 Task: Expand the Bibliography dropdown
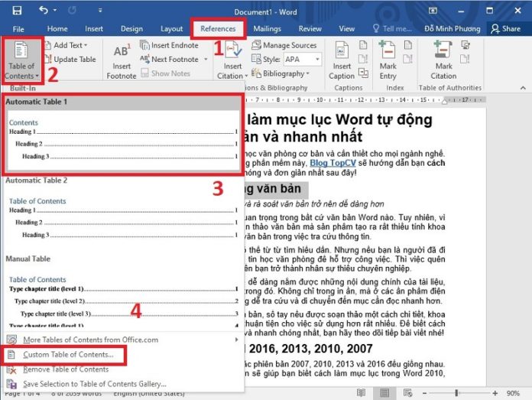tap(281, 73)
